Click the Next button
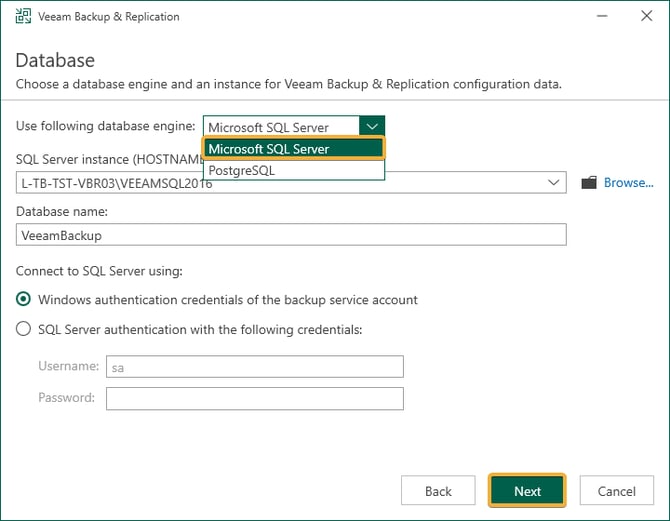 pos(527,491)
